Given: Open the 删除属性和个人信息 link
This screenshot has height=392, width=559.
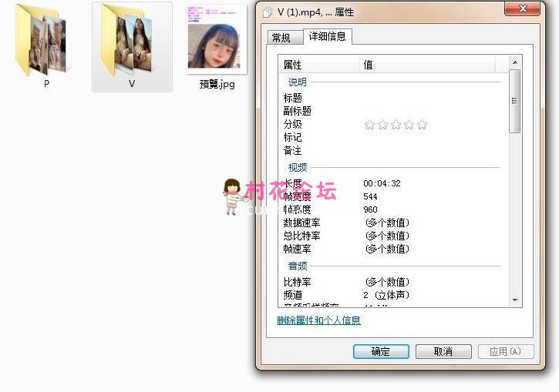Looking at the screenshot, I should click(318, 320).
